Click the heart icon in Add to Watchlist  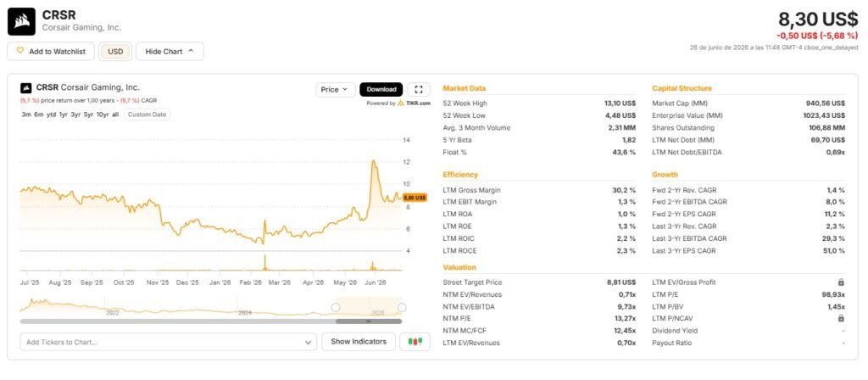click(20, 51)
